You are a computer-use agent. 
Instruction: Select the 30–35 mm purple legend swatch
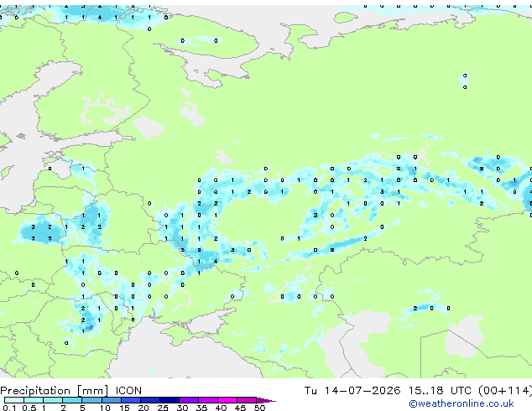click(189, 400)
